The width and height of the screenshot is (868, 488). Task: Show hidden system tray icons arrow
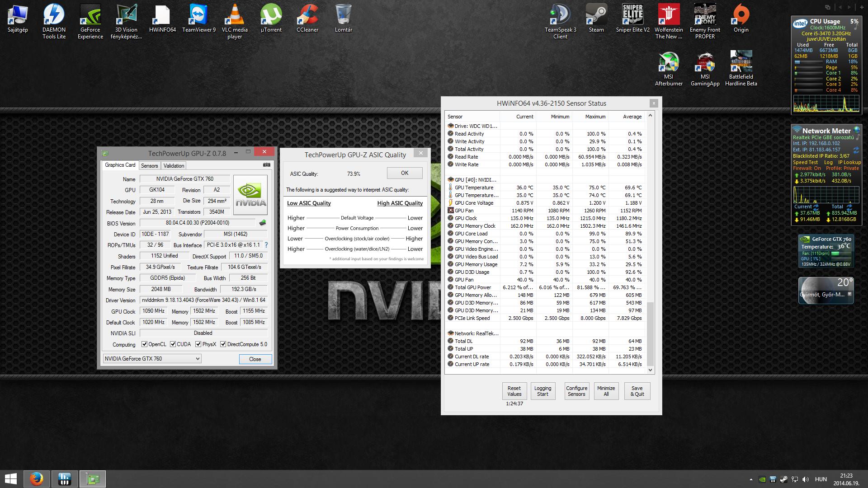click(751, 479)
